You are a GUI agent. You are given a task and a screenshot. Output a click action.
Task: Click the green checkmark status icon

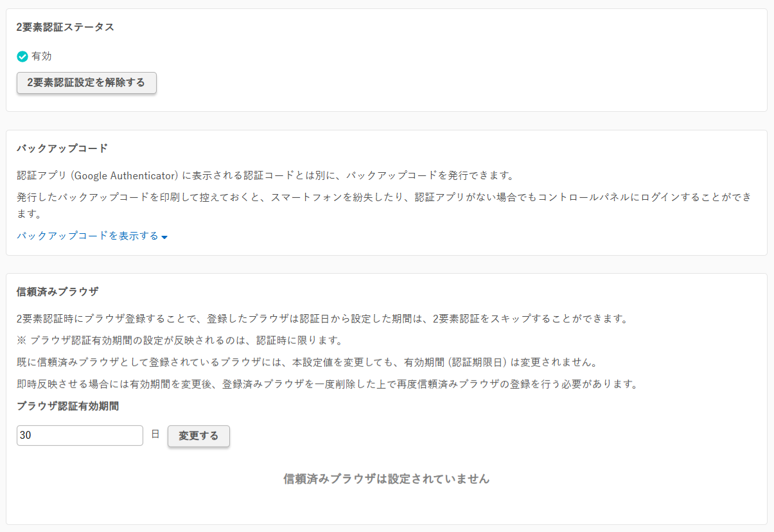pos(22,57)
